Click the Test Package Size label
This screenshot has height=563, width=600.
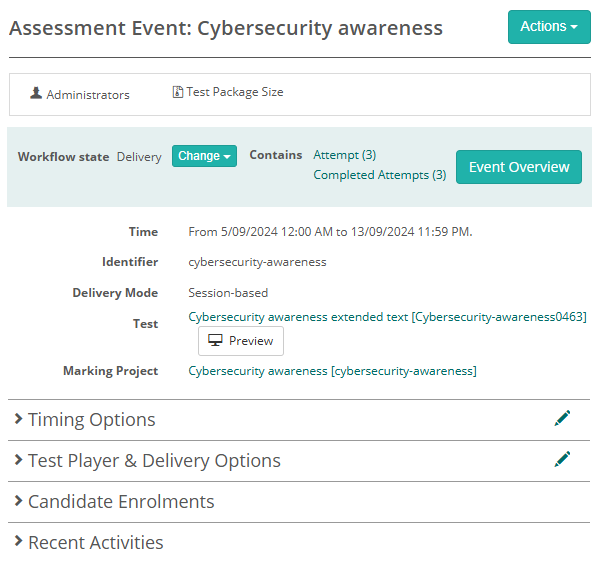[x=235, y=92]
